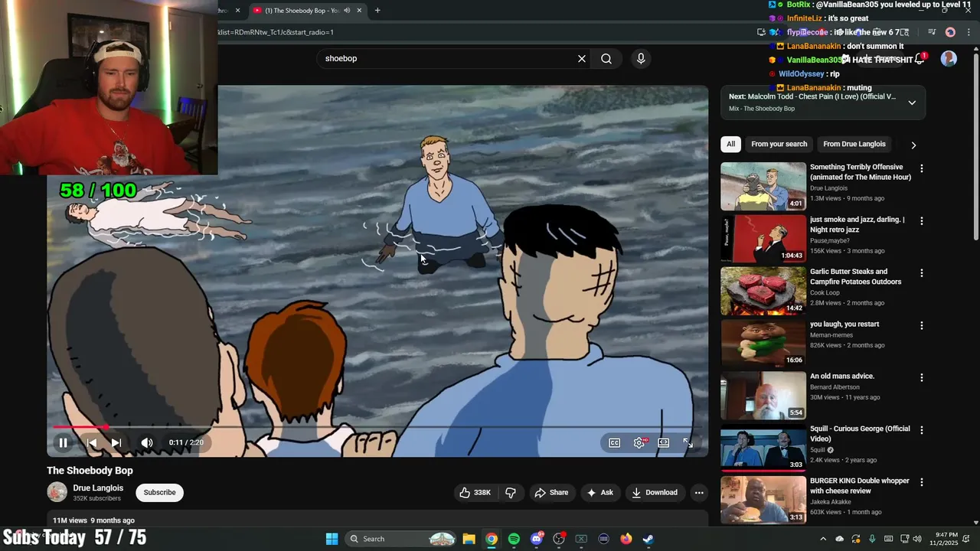The image size is (980, 551).
Task: Open the Drue Langlois channel name link
Action: 98,487
